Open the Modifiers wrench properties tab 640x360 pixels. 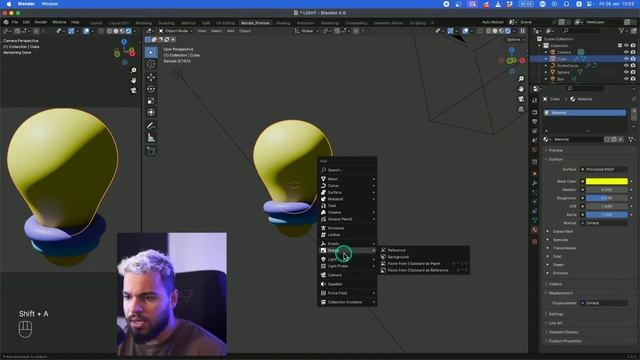tap(535, 183)
